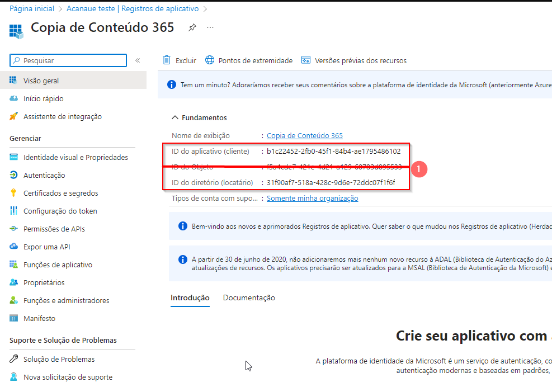Image resolution: width=552 pixels, height=392 pixels.
Task: Click the Funções de aplicativo grid icon
Action: (x=14, y=265)
